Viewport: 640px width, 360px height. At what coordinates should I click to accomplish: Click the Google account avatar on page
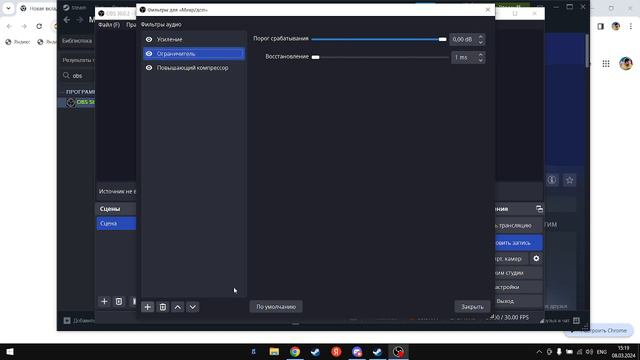(x=626, y=64)
